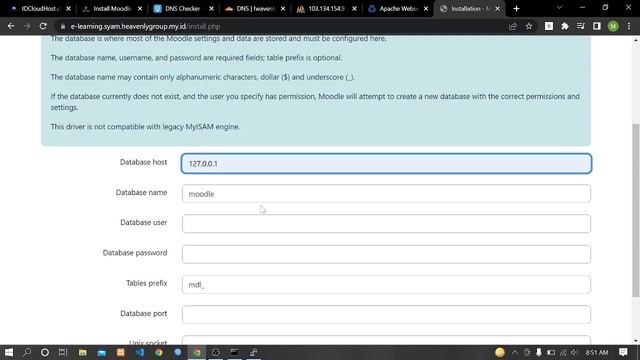
Task: Show hidden system tray icons
Action: click(x=515, y=352)
